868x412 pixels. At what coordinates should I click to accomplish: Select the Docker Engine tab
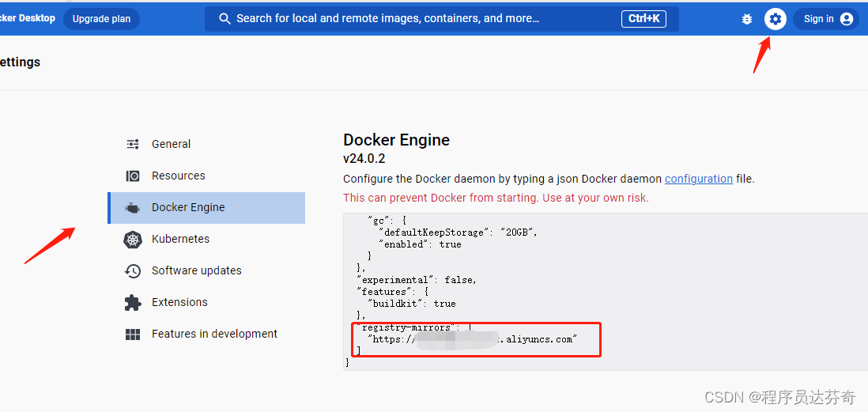pyautogui.click(x=206, y=208)
